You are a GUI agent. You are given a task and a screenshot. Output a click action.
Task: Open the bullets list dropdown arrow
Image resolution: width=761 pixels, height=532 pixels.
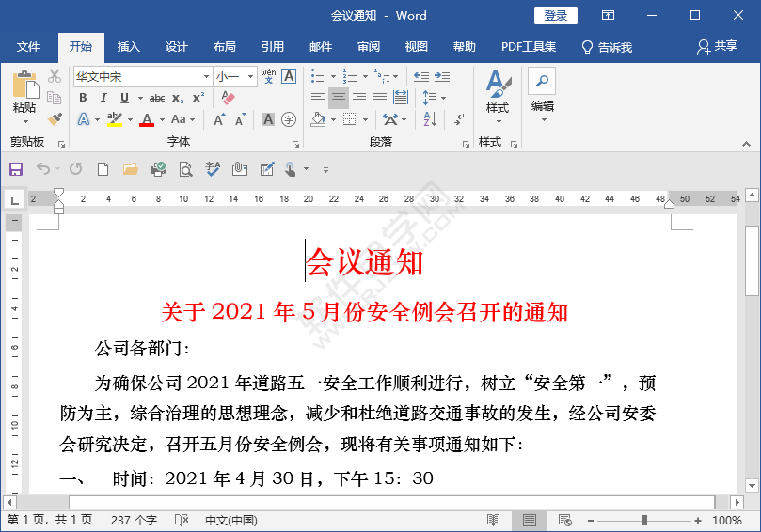click(x=333, y=77)
